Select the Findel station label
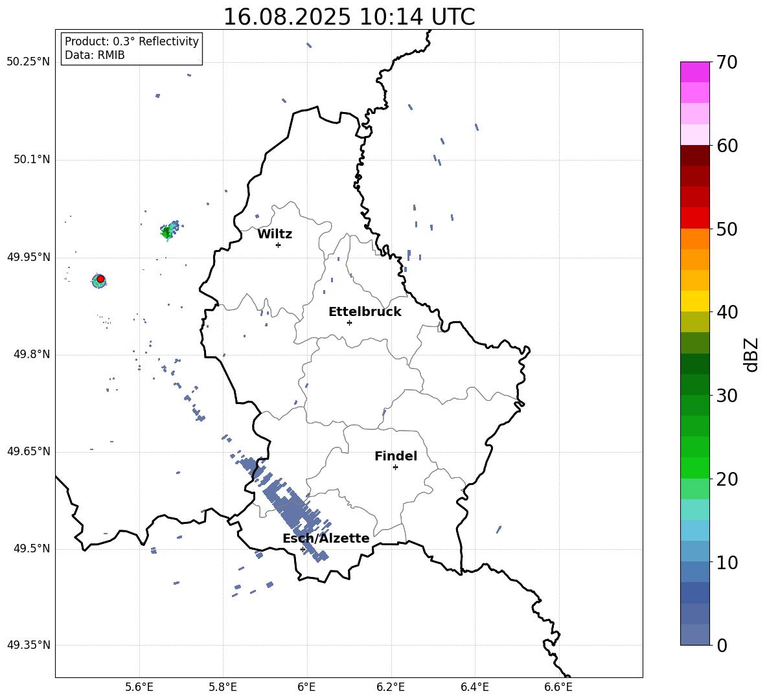The width and height of the screenshot is (767, 700). tap(396, 456)
